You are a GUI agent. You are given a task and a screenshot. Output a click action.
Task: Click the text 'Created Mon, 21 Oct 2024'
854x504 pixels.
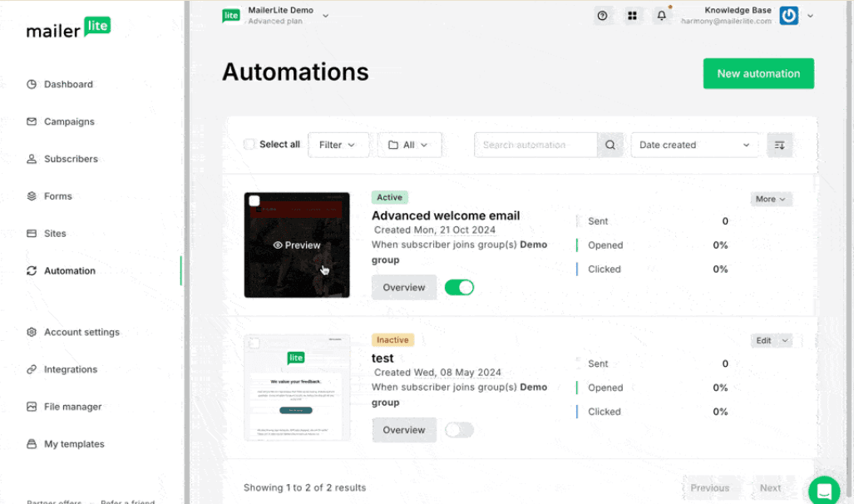435,230
